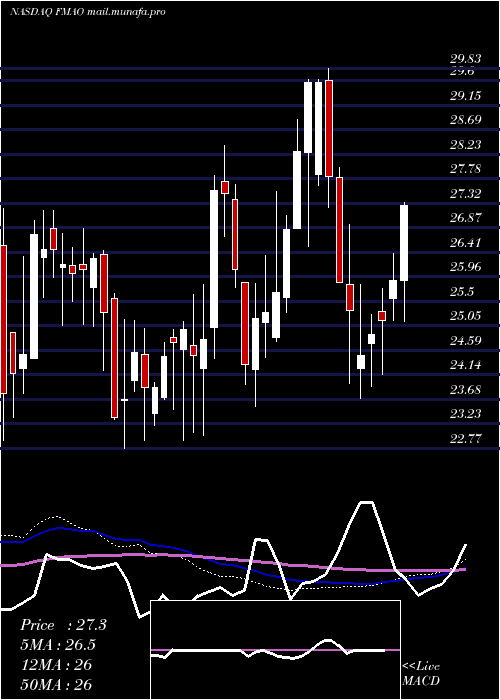
Task: Select the 25.05 price axis label
Action: (x=466, y=316)
